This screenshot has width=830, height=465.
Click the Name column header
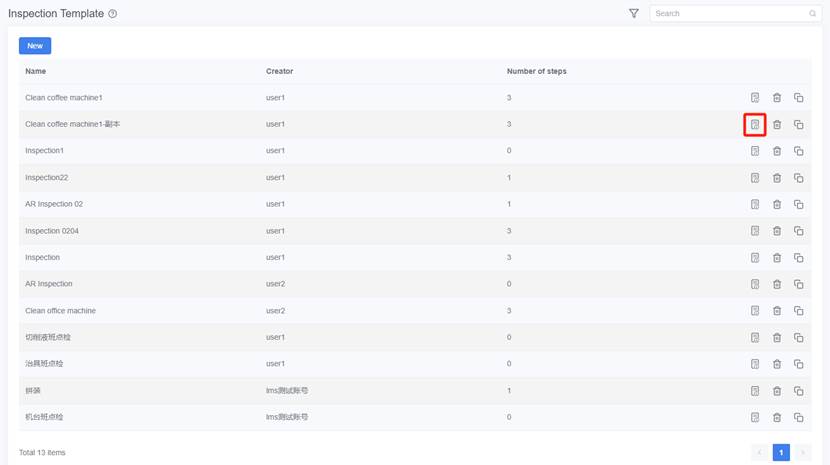[x=35, y=71]
